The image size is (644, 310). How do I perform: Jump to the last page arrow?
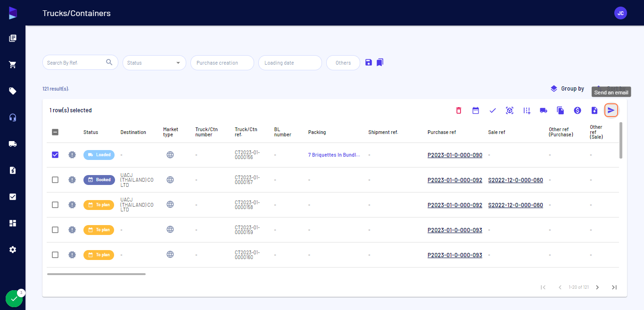[614, 287]
